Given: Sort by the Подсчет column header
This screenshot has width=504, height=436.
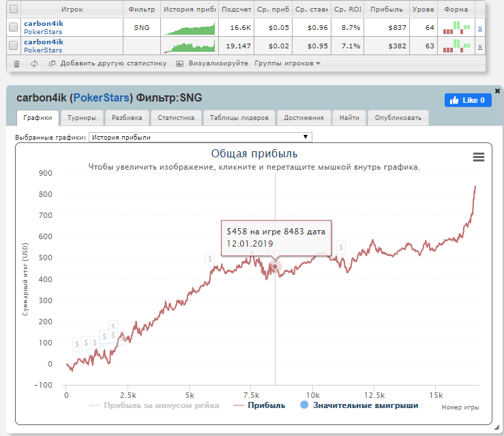Looking at the screenshot, I should coord(236,10).
